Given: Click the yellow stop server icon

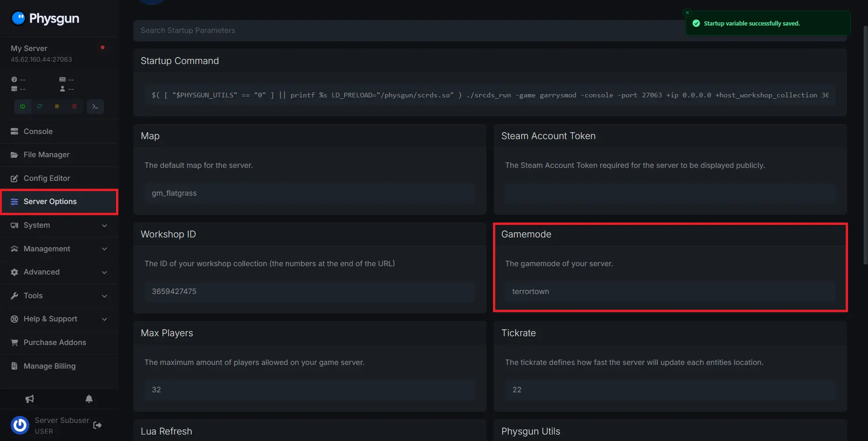Looking at the screenshot, I should coord(57,107).
